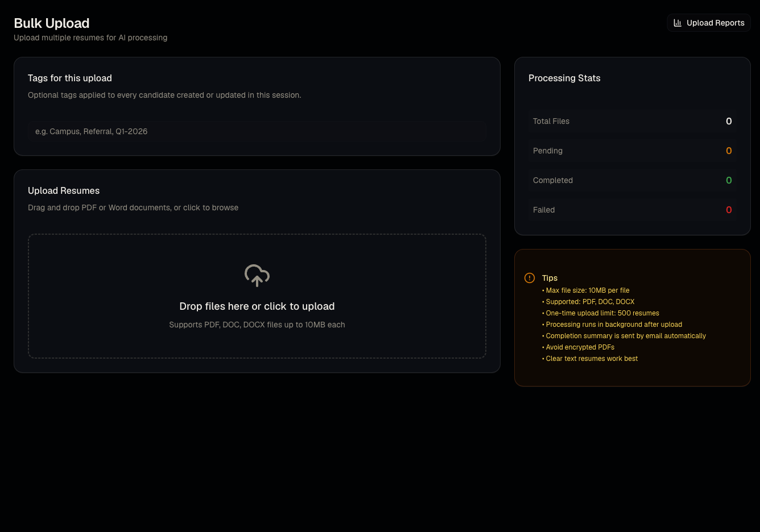Image resolution: width=760 pixels, height=532 pixels.
Task: Click the Tips heading
Action: click(550, 278)
